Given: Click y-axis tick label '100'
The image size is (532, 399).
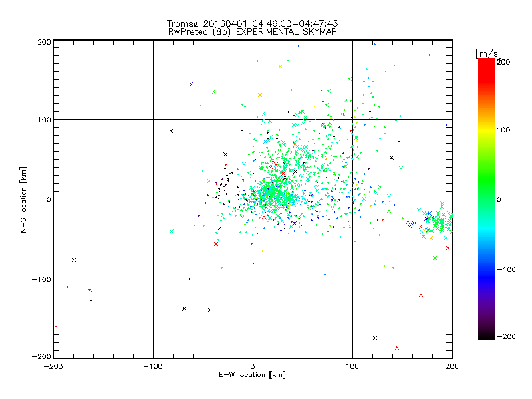Looking at the screenshot, I should 44,120.
